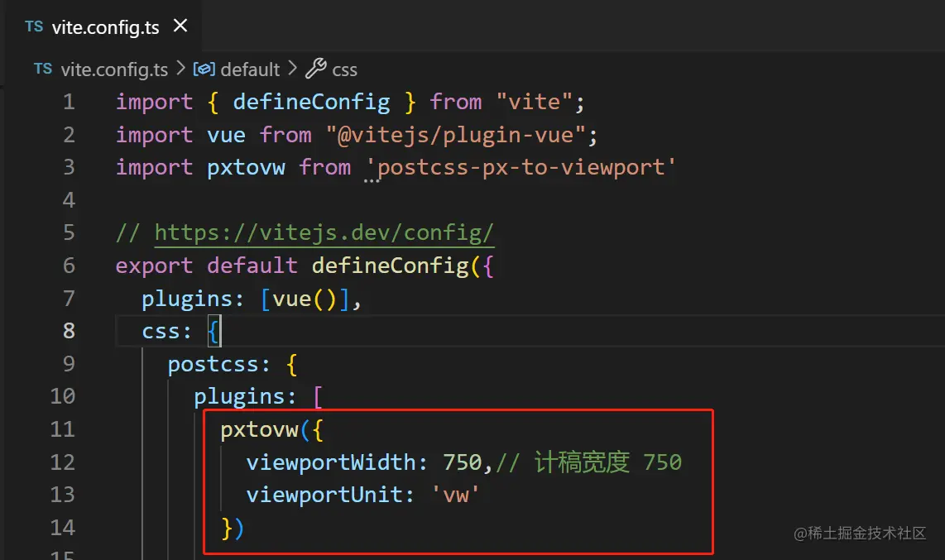This screenshot has width=945, height=560.
Task: Open the default breadcrumb dropdown
Action: tap(250, 69)
